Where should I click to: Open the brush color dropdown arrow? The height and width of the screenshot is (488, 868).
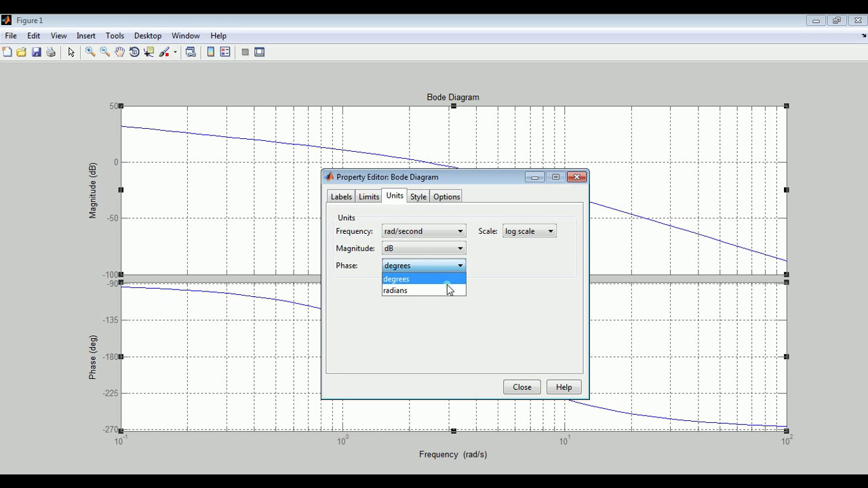(175, 52)
